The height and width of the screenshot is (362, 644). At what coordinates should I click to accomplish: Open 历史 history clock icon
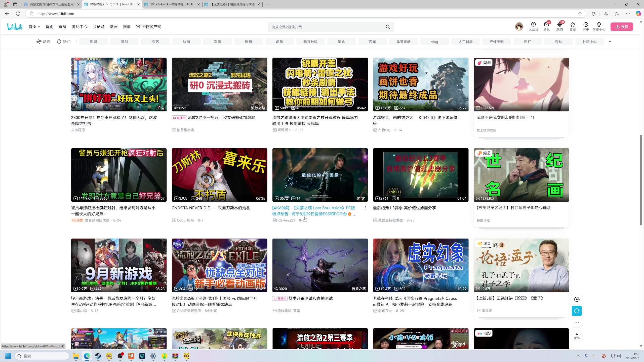click(x=586, y=26)
